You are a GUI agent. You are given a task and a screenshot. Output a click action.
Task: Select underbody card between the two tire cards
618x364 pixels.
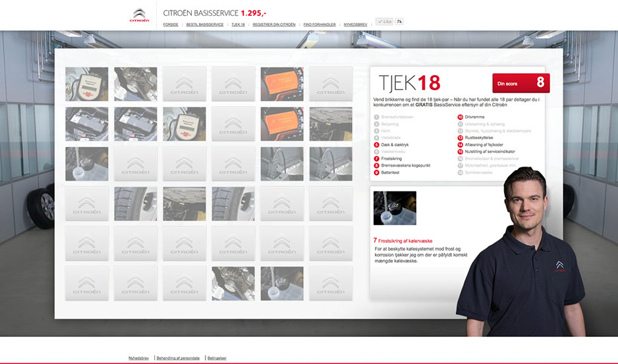coord(184,203)
